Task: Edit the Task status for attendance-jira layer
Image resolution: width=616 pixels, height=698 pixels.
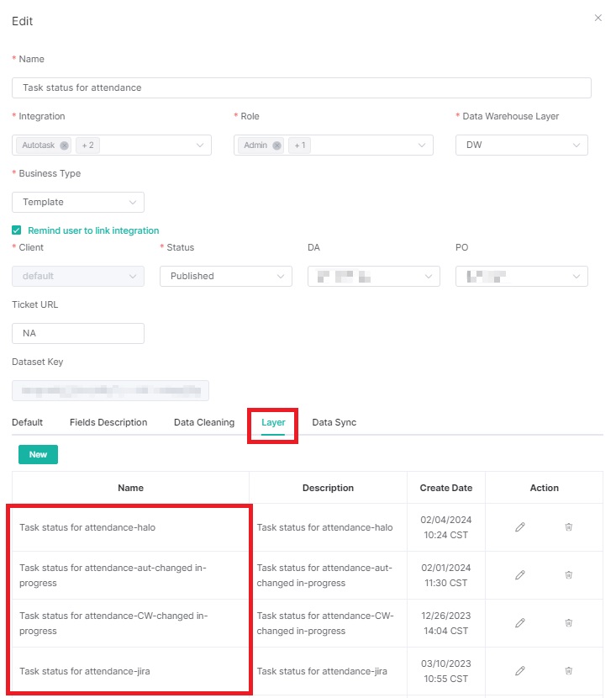Action: click(x=519, y=671)
